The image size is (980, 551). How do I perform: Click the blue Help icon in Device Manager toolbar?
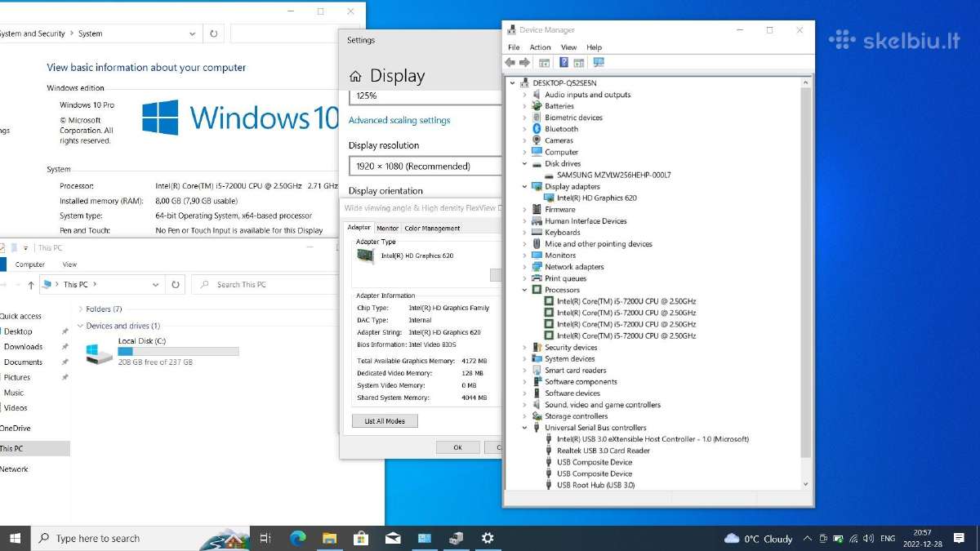click(563, 63)
